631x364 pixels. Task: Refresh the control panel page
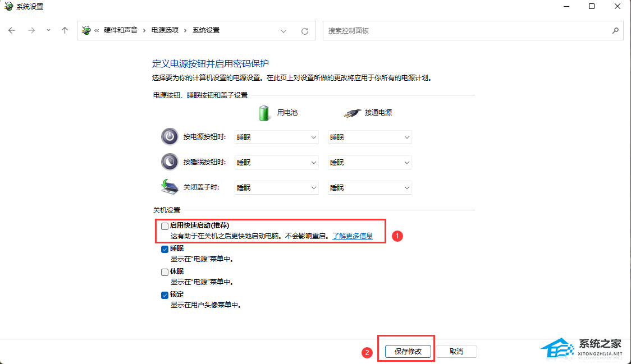coord(305,31)
